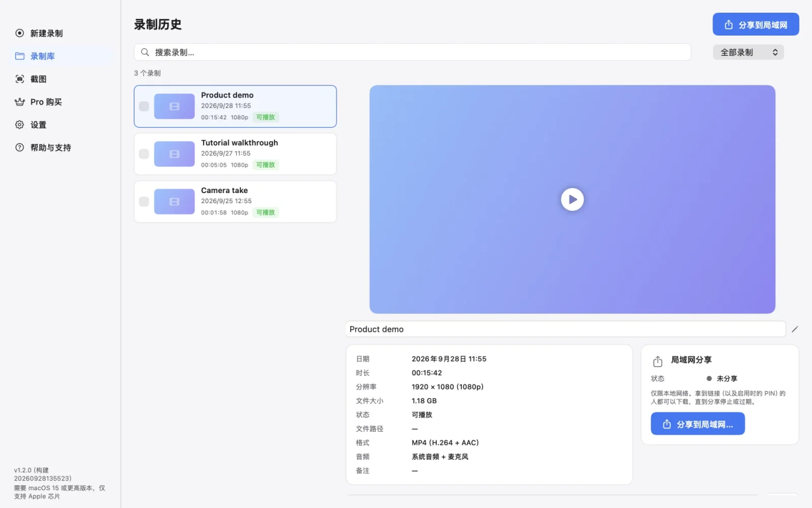Open the 全部录制 filter dropdown
The image size is (812, 508).
point(749,52)
